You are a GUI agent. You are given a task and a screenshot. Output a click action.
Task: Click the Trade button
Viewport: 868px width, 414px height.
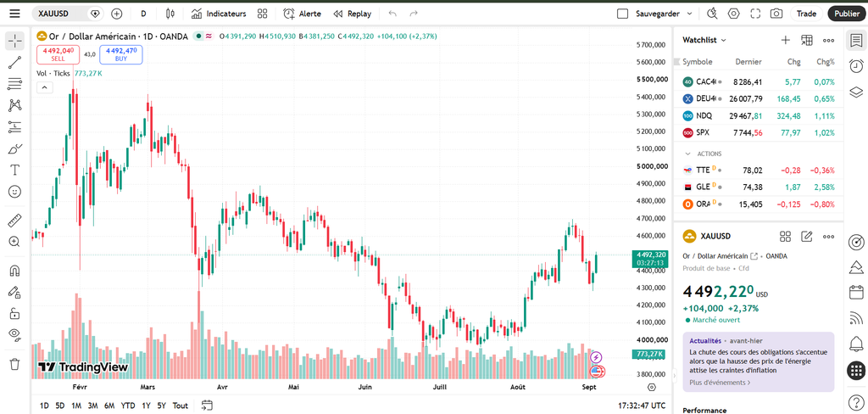(x=806, y=14)
